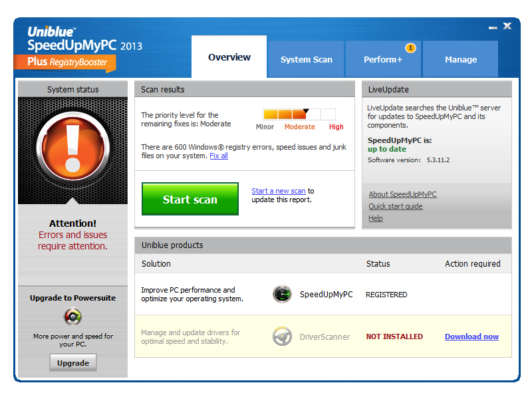Image resolution: width=532 pixels, height=399 pixels.
Task: Click the 600 Windows registry errors text
Action: tap(243, 152)
